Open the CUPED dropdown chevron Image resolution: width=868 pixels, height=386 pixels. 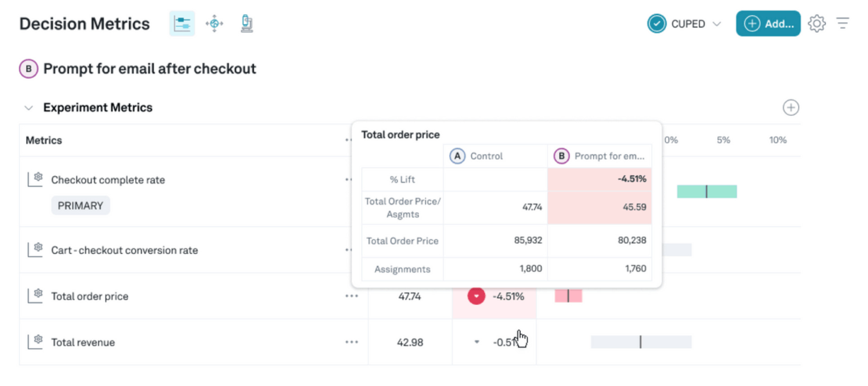pos(717,24)
